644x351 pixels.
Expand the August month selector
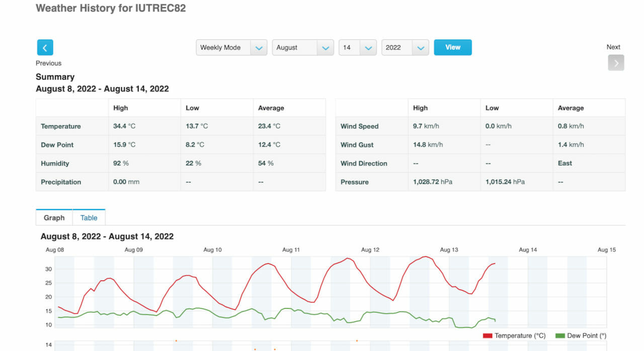303,47
